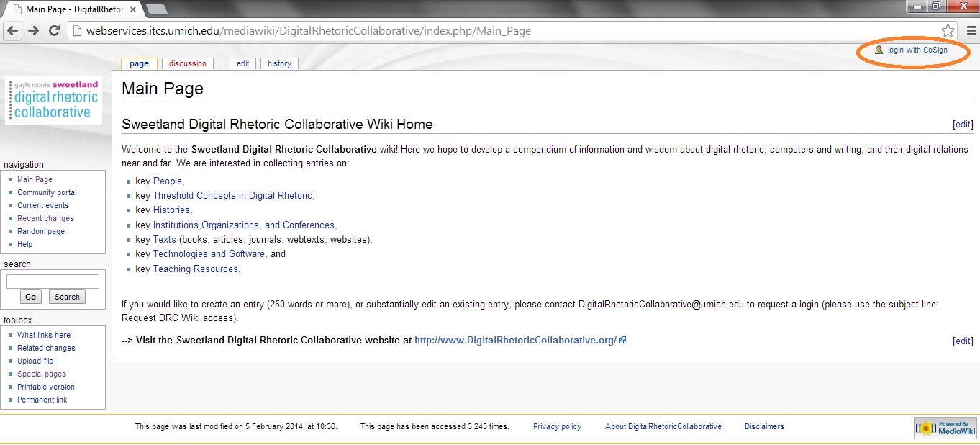Bookmark this page with the star icon
980x445 pixels.
click(x=948, y=31)
